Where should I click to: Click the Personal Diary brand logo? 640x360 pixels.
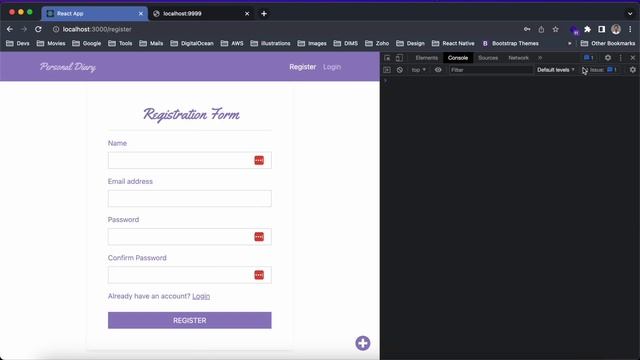pos(68,67)
